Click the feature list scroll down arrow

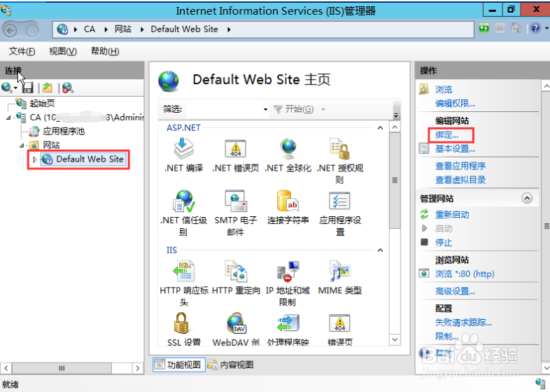[395, 339]
